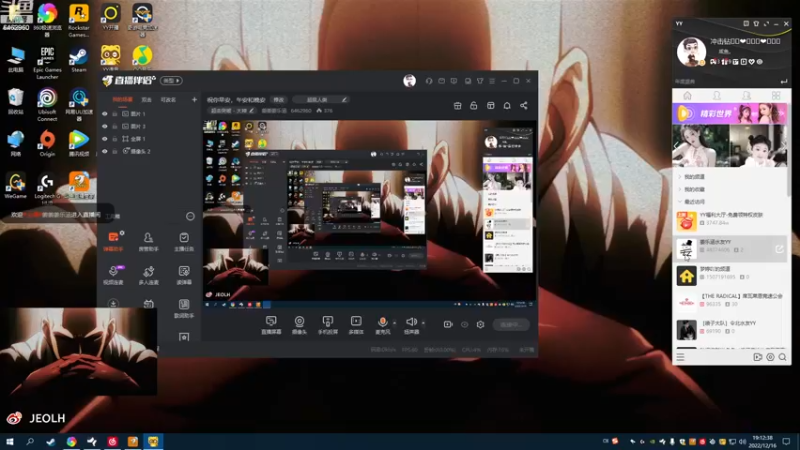Image resolution: width=800 pixels, height=450 pixels.
Task: Open the 歌词助手 lyrics assistant
Action: (184, 309)
